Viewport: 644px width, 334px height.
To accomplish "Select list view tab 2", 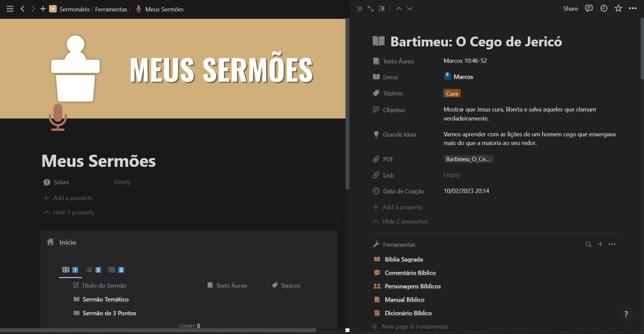I will [93, 270].
